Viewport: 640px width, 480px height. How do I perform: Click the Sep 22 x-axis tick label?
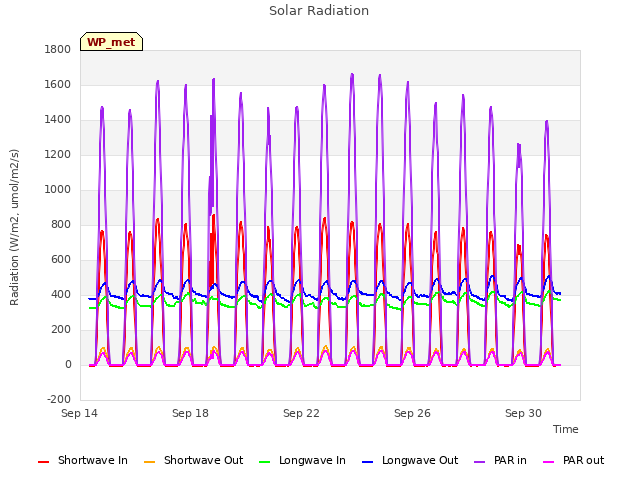click(x=301, y=413)
